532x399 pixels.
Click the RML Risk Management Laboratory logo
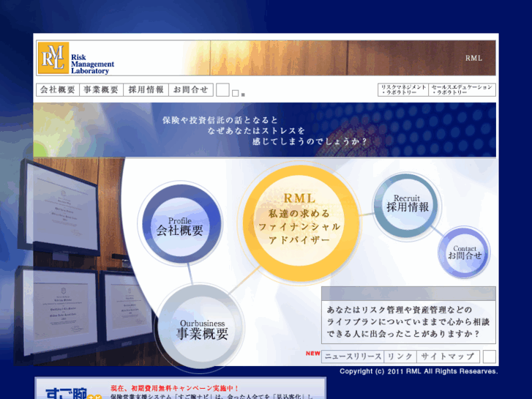pyautogui.click(x=76, y=58)
